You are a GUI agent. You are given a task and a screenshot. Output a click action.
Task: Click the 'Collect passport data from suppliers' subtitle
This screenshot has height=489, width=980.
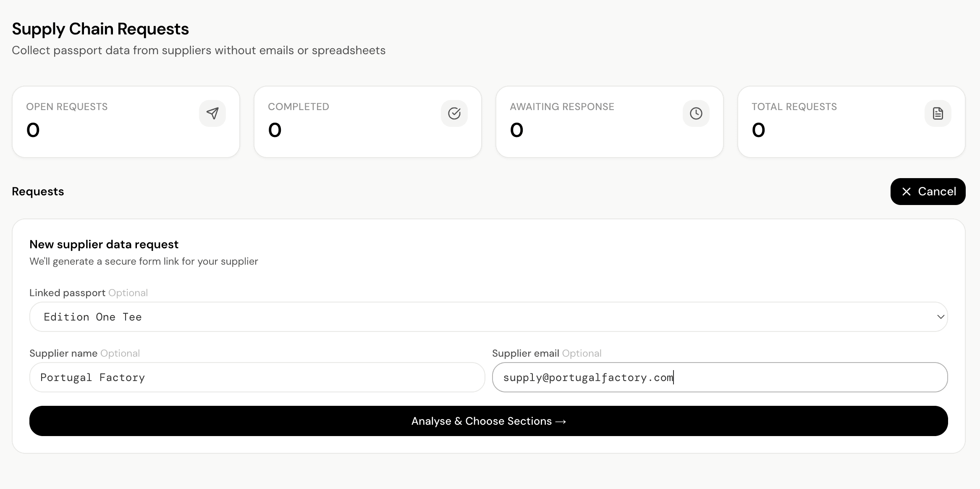pyautogui.click(x=199, y=50)
